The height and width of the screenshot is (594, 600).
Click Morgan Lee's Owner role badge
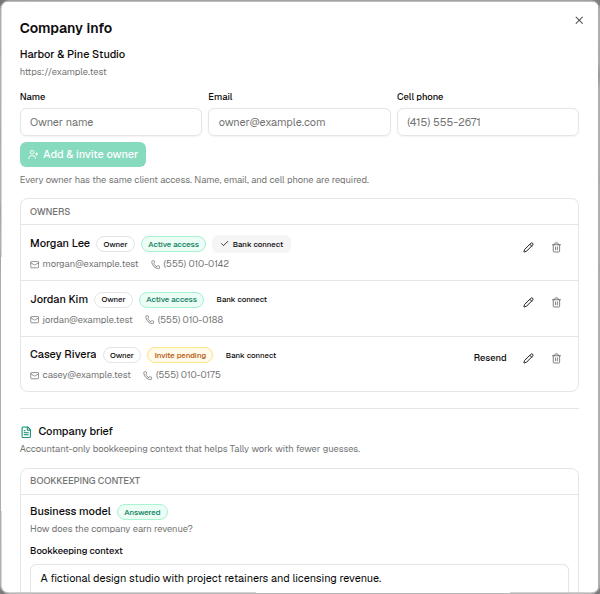115,244
